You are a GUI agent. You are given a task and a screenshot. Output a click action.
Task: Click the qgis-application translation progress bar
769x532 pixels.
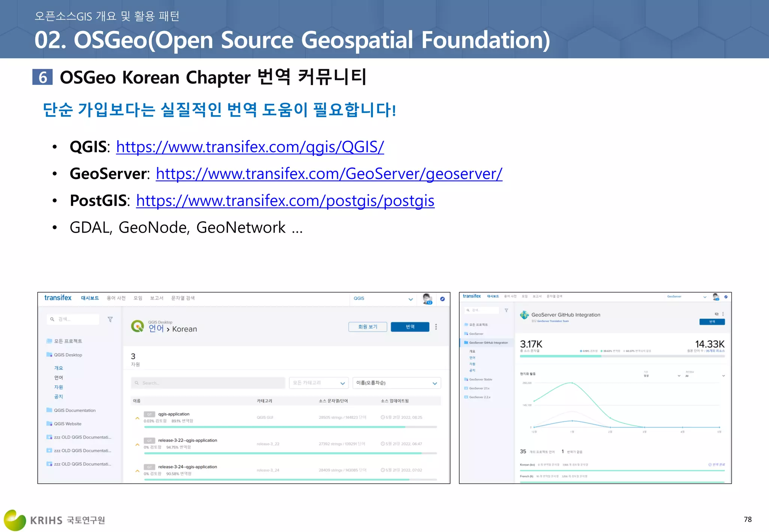pos(290,427)
